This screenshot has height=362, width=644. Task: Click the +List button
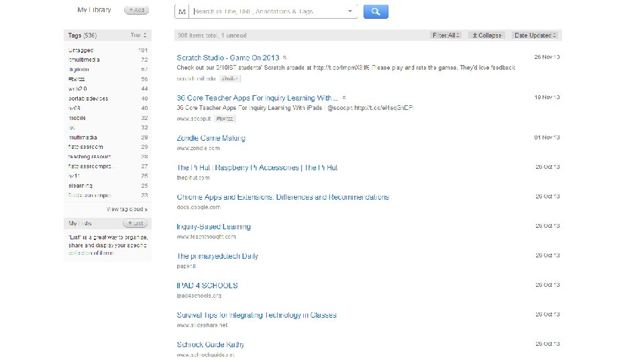pyautogui.click(x=135, y=223)
